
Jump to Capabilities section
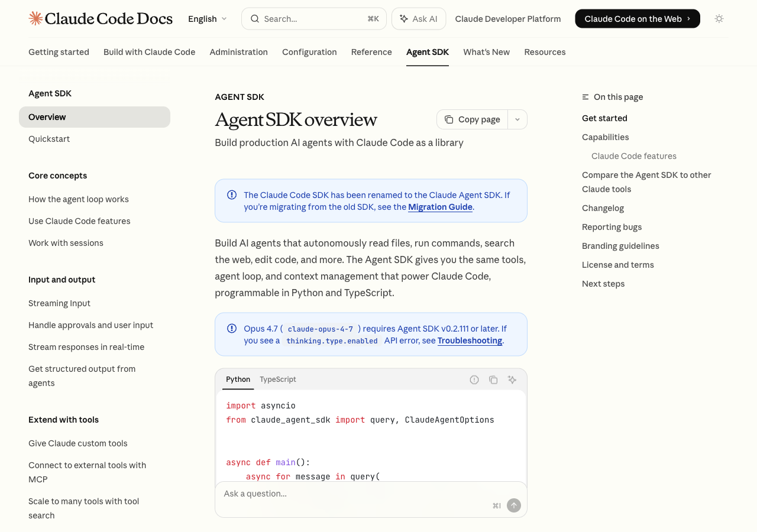(x=605, y=137)
